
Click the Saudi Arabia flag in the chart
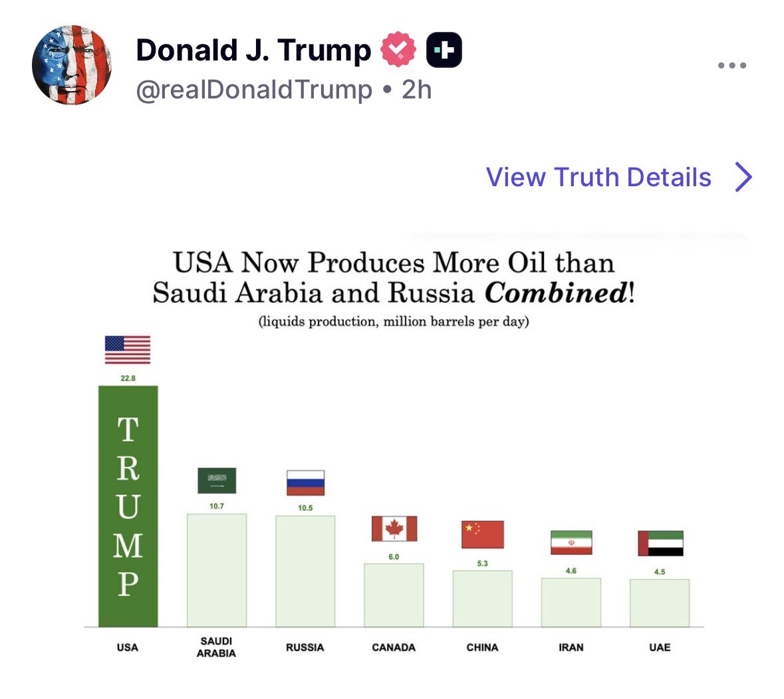(217, 481)
